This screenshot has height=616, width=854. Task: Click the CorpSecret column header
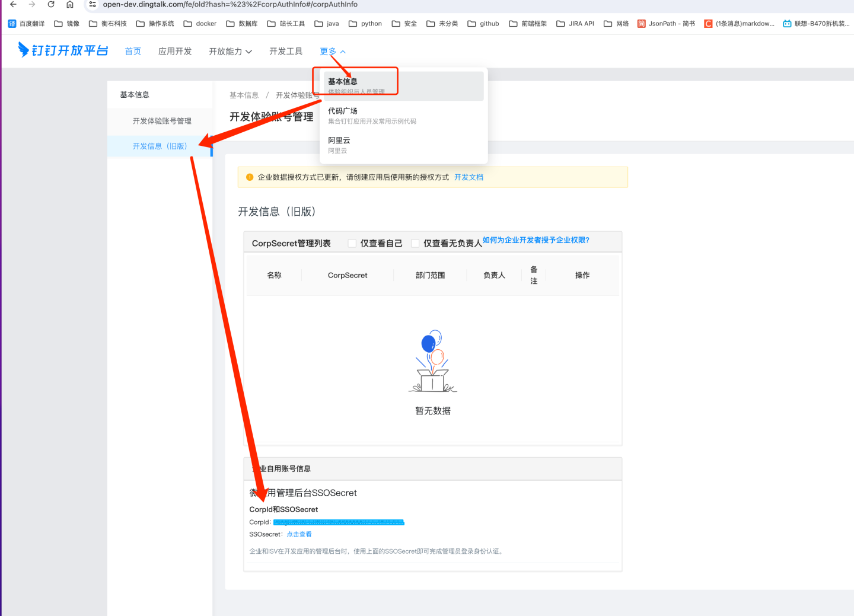click(x=348, y=275)
